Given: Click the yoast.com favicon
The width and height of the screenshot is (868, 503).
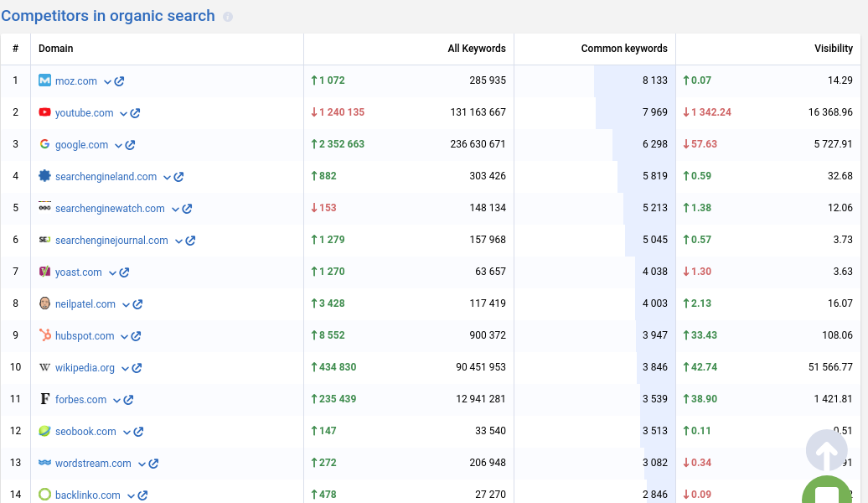Looking at the screenshot, I should tap(45, 272).
